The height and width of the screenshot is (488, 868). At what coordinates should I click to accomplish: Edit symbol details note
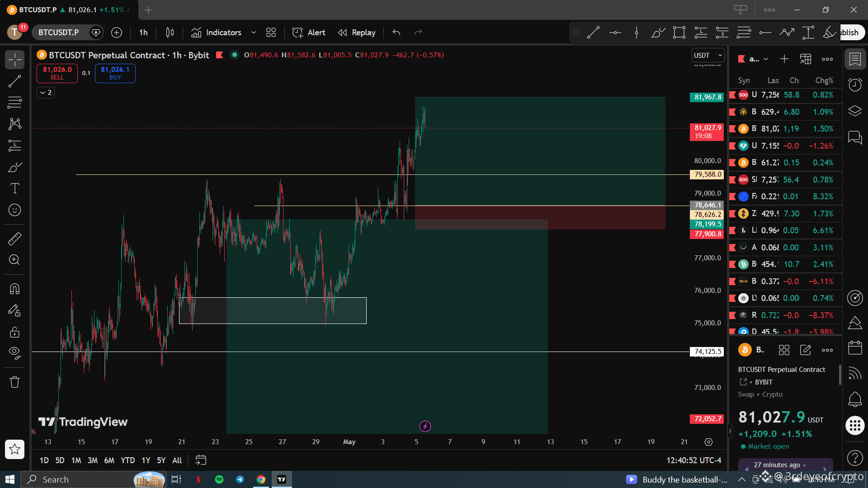[806, 350]
